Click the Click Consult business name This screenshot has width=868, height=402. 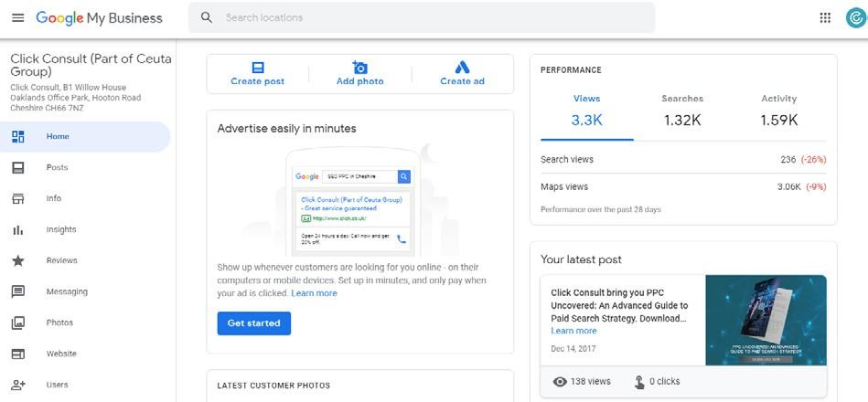tap(91, 65)
